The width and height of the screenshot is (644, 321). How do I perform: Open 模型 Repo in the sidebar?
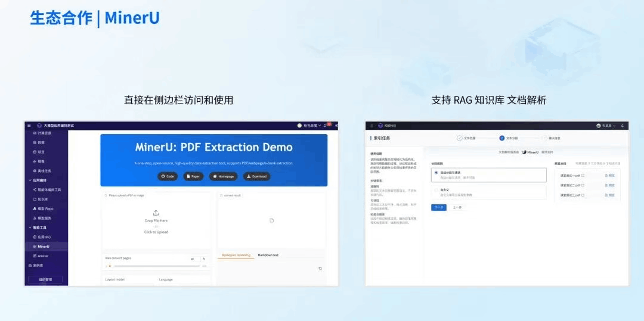point(45,208)
